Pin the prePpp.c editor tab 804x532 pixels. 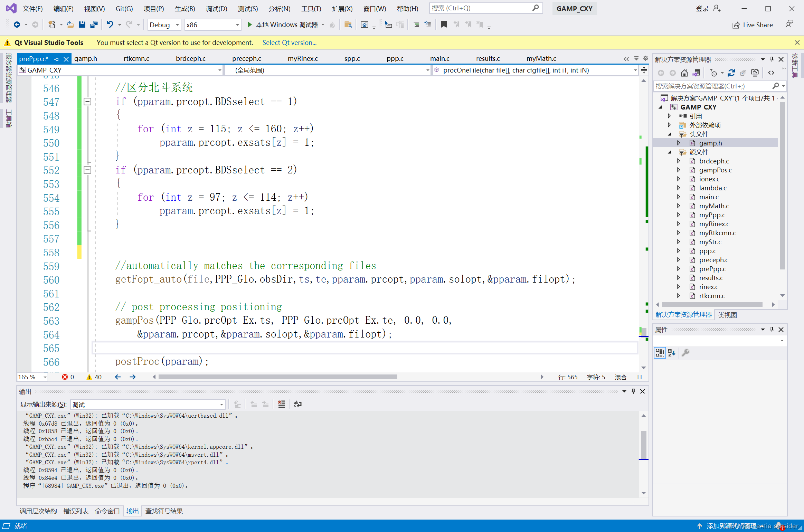[57, 59]
